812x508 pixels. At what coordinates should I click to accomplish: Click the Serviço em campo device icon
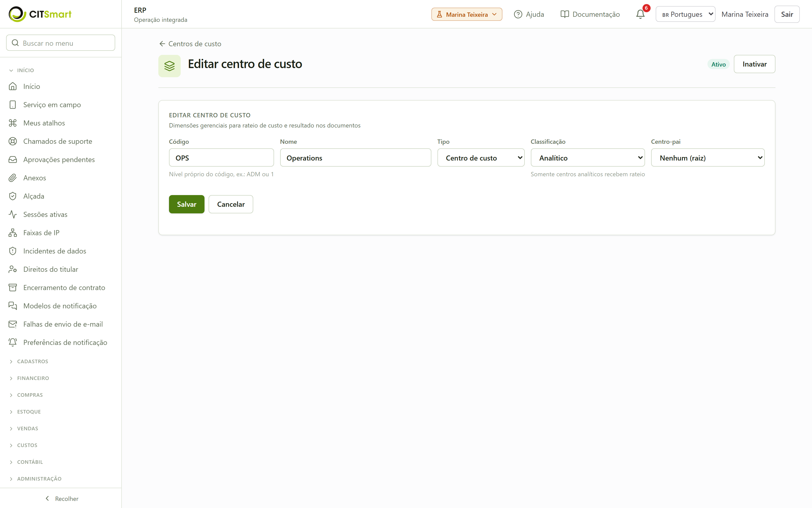point(13,104)
